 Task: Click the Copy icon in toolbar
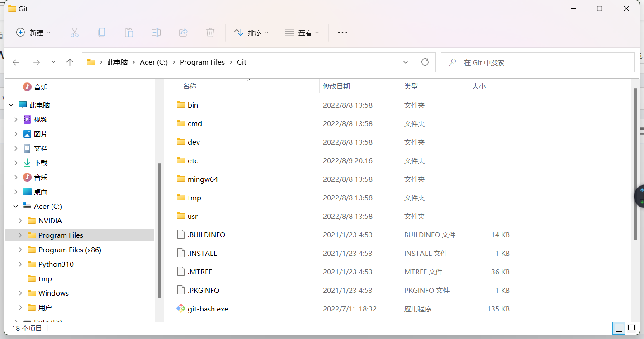[102, 33]
